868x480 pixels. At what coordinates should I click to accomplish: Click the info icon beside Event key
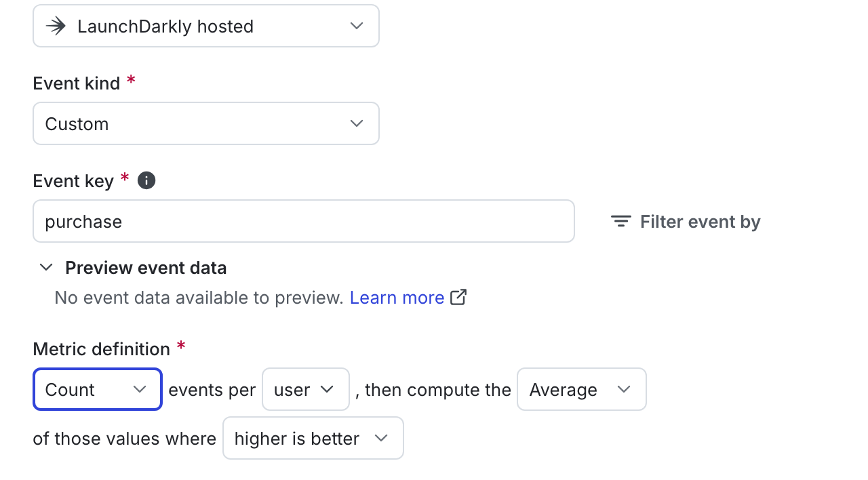[146, 180]
